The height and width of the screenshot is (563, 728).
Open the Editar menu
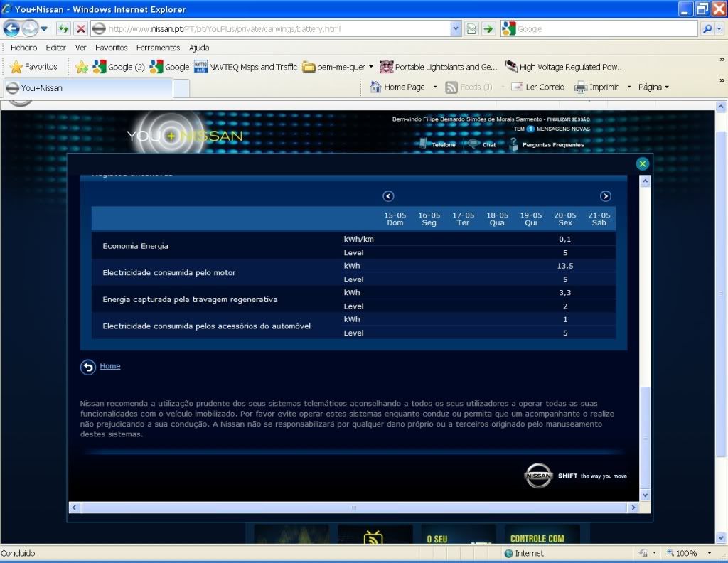coord(55,48)
